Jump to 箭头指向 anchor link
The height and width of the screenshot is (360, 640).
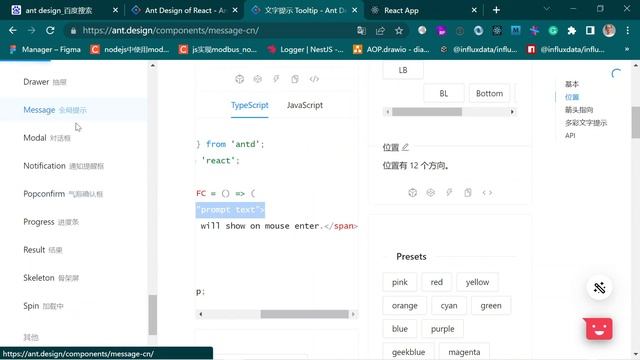coord(579,110)
